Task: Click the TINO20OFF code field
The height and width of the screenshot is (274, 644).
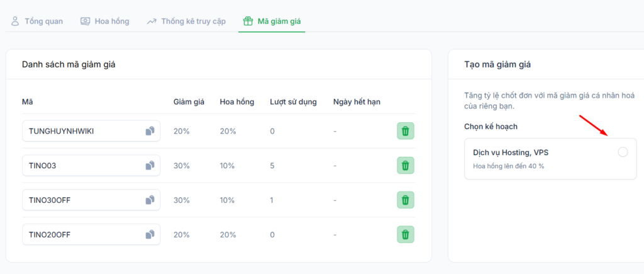Action: tap(91, 235)
